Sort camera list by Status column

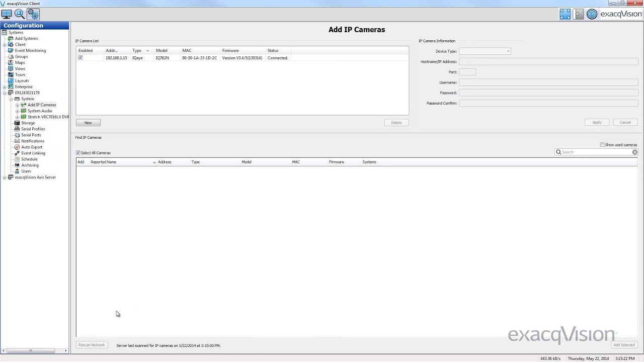pyautogui.click(x=278, y=51)
